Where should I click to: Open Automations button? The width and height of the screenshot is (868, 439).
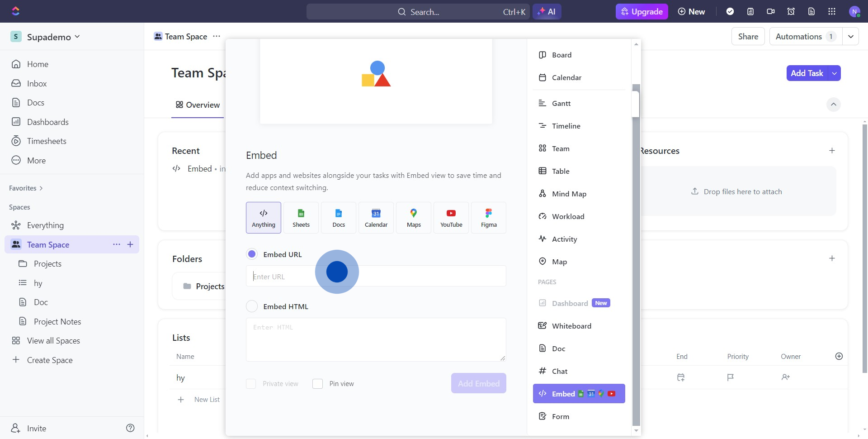(x=806, y=36)
